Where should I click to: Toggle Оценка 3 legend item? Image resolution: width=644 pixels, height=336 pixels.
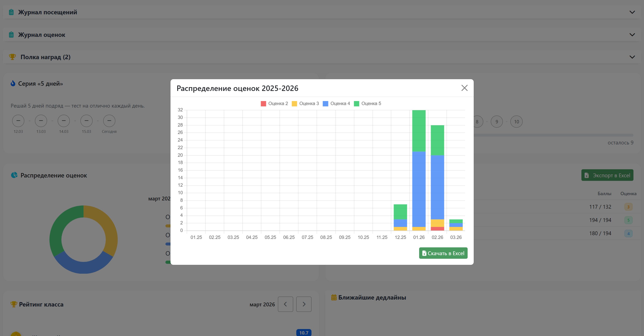click(x=305, y=103)
